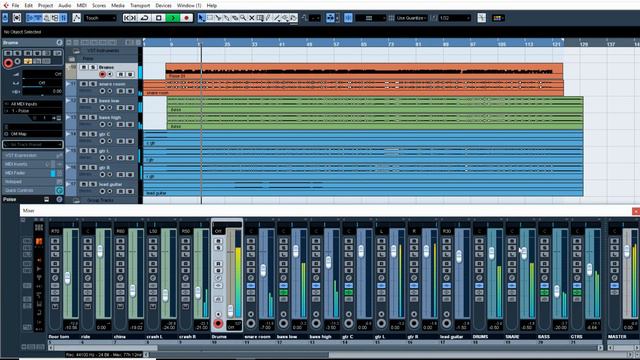Toggle Read automation on the gtr C track
Screen dimensions: 640x360
[x=121, y=141]
